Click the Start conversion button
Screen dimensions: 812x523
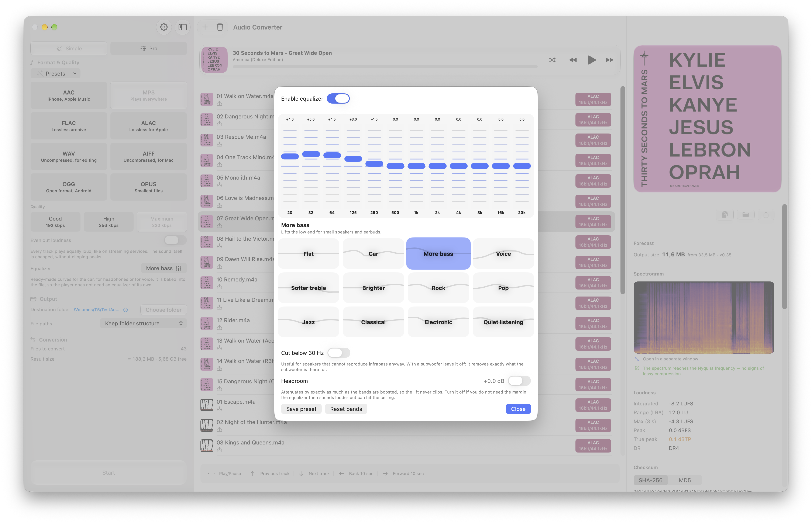click(109, 472)
